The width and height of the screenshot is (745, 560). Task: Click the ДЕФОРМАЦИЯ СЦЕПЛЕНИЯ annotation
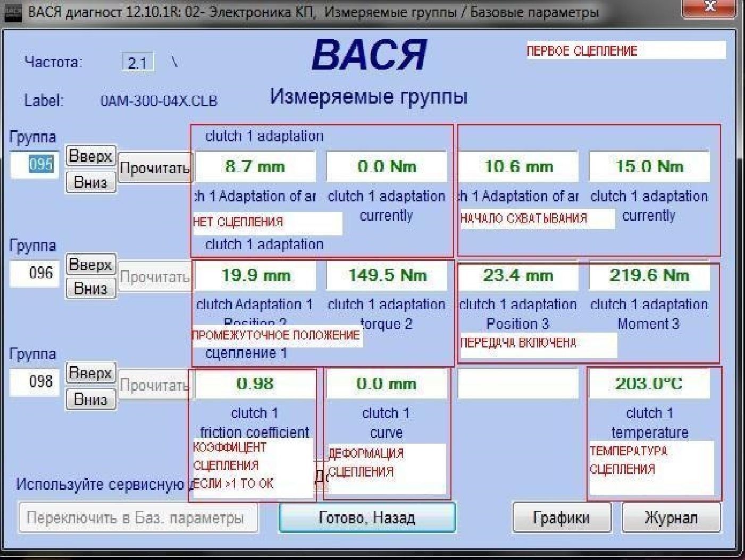[x=366, y=463]
